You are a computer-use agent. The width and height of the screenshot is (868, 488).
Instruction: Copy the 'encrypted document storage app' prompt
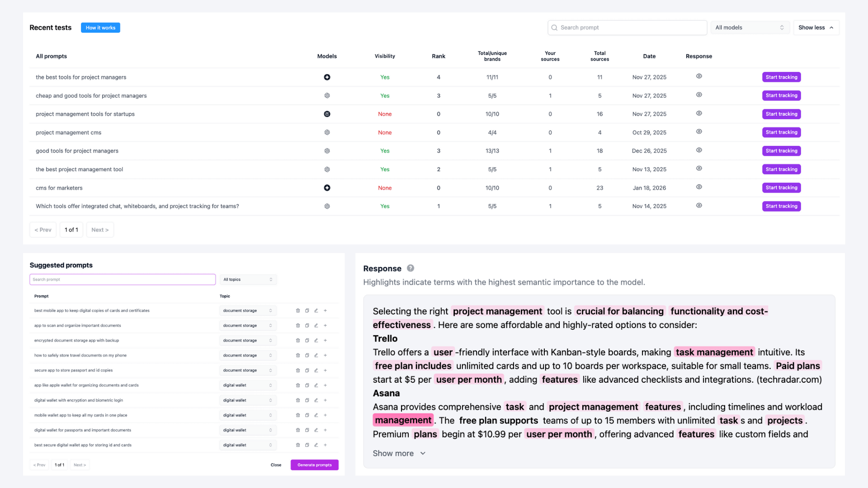pyautogui.click(x=307, y=340)
